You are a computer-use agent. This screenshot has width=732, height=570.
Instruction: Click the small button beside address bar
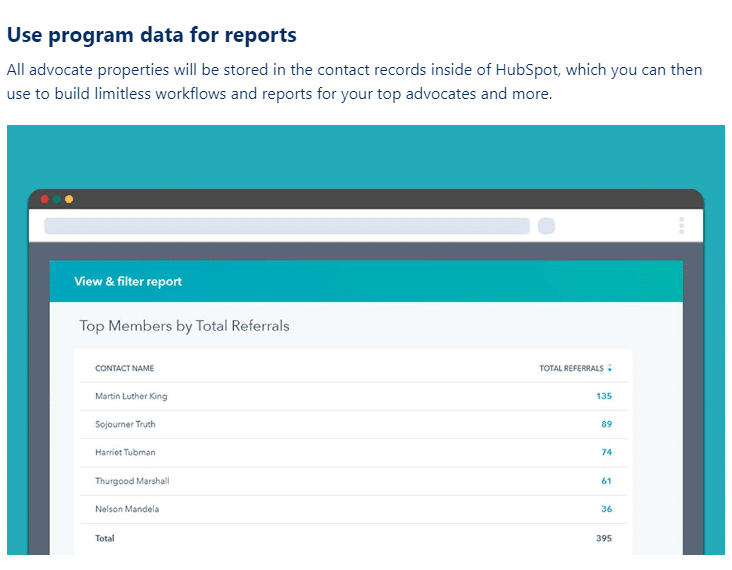546,226
